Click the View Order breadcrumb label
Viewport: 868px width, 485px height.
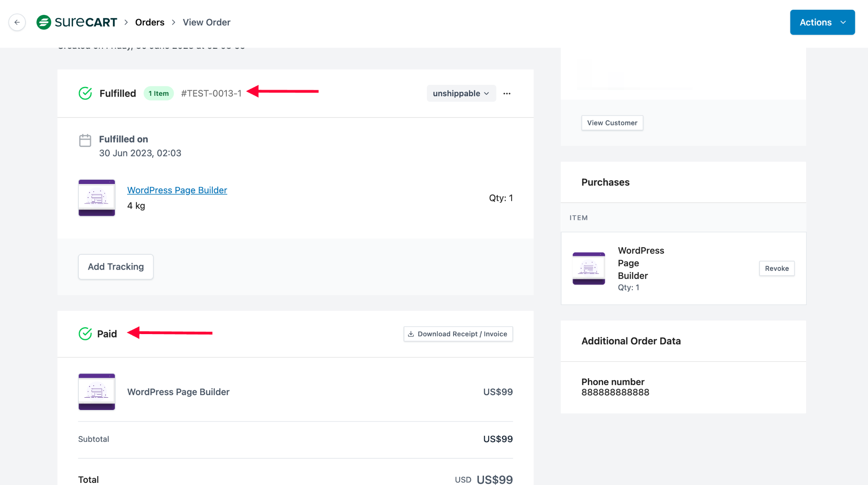(x=206, y=22)
